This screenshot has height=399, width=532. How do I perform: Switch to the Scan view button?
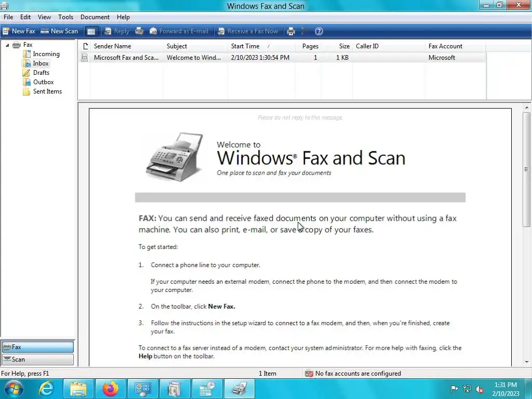click(x=38, y=360)
